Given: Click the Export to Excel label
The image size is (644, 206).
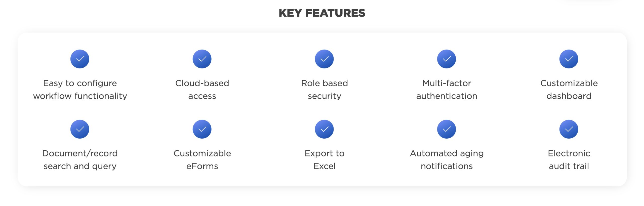Looking at the screenshot, I should 324,160.
